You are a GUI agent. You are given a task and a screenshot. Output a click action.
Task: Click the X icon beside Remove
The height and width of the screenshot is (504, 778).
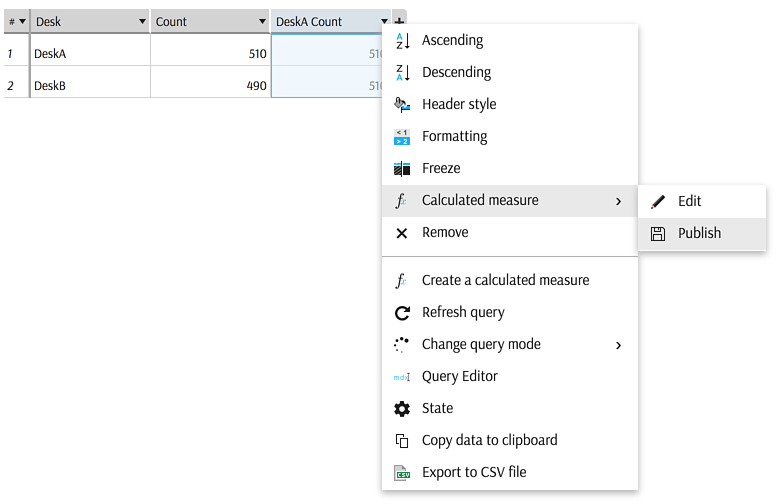tap(402, 233)
